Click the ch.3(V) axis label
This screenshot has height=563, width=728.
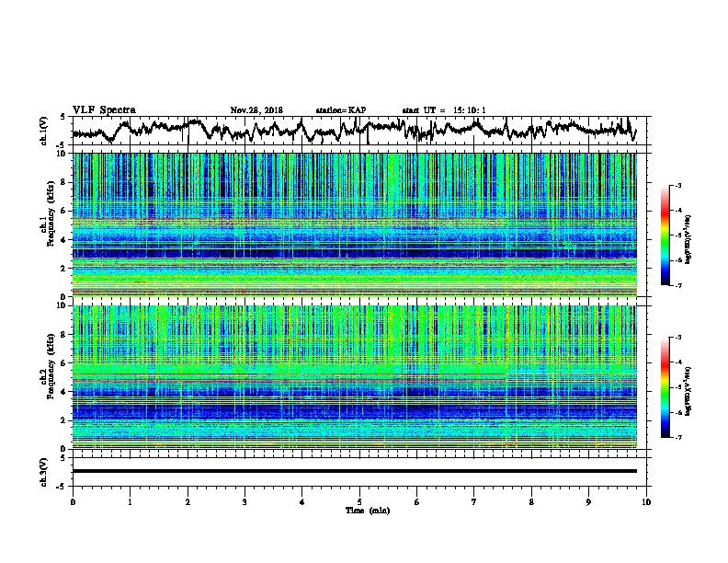coord(43,472)
